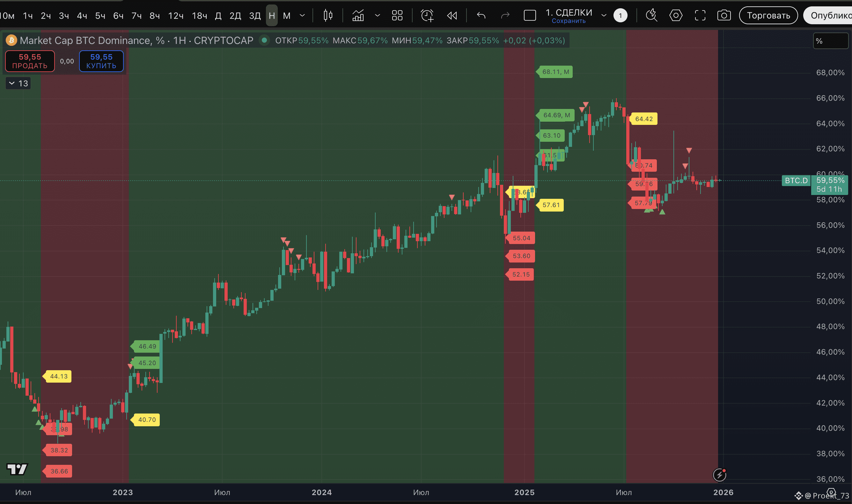
Task: Undo the last action with the arrow icon
Action: 481,16
